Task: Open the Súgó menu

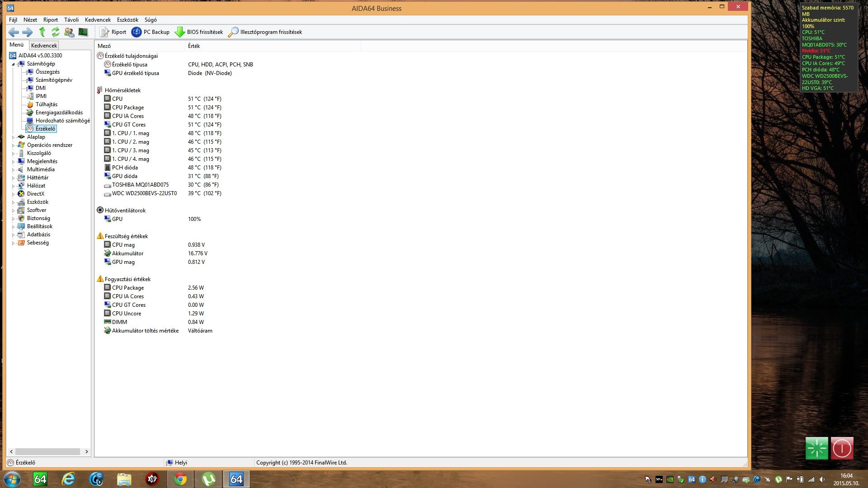Action: click(151, 20)
